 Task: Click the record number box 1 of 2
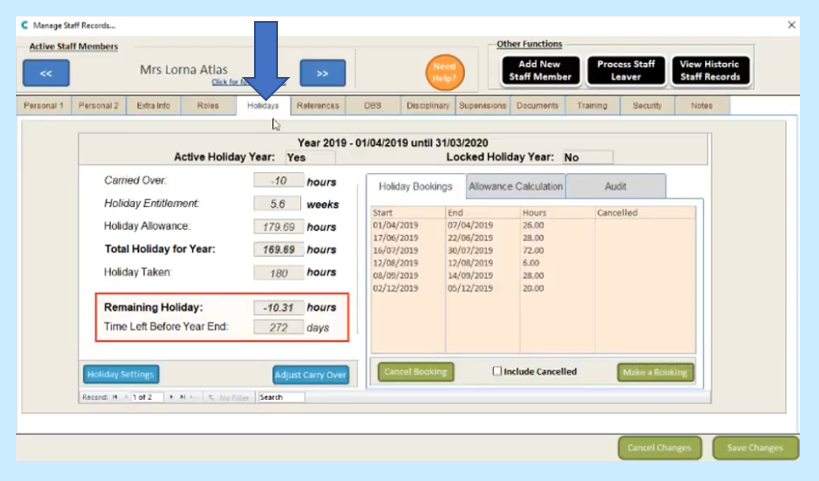click(x=147, y=397)
